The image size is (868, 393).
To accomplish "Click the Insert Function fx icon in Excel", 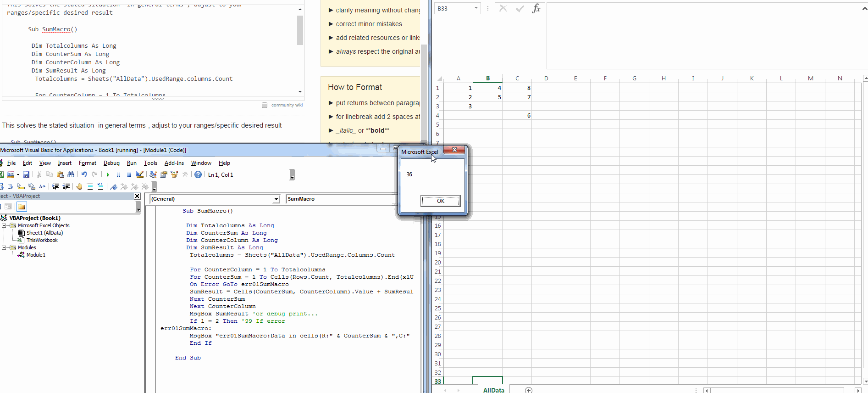I will coord(536,8).
